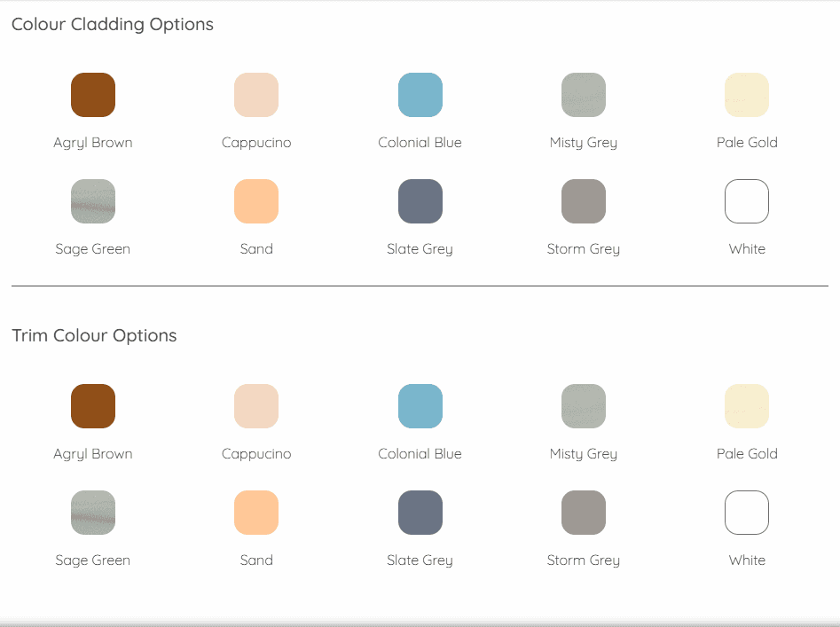Pick Sand trim colour swatch
Screen dimensions: 840x627
256,513
